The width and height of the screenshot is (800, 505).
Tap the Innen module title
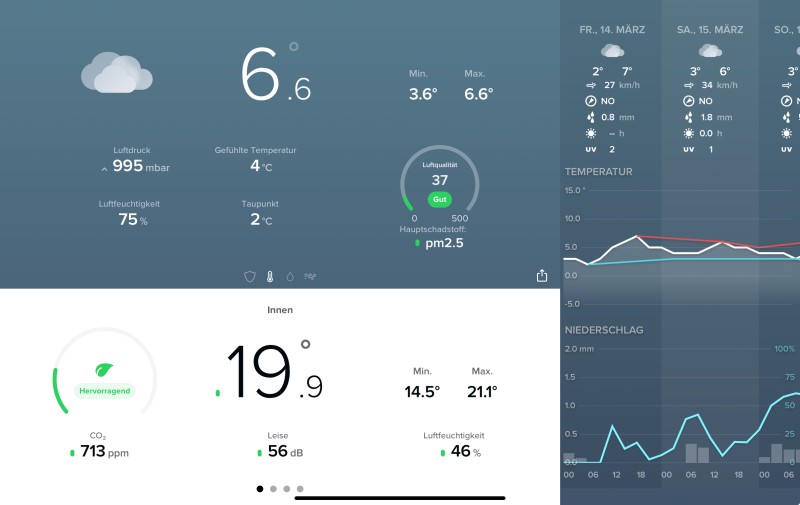pos(280,310)
